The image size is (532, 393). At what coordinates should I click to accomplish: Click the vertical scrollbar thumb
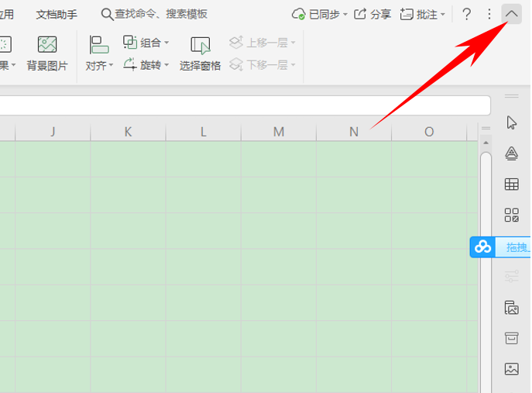pyautogui.click(x=486, y=272)
